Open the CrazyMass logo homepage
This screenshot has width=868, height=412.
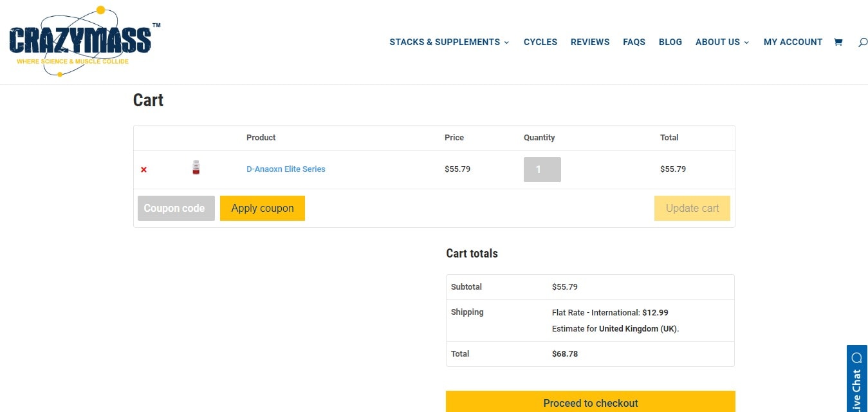84,41
